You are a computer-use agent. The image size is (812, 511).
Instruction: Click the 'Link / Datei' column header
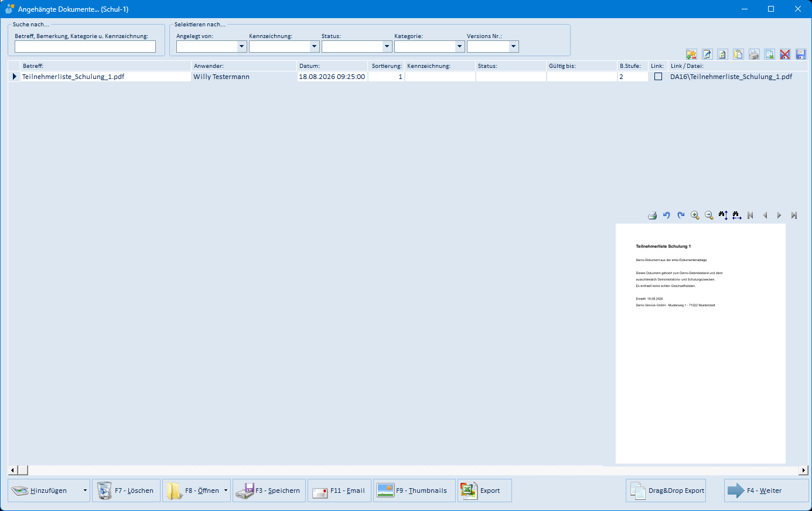(738, 66)
